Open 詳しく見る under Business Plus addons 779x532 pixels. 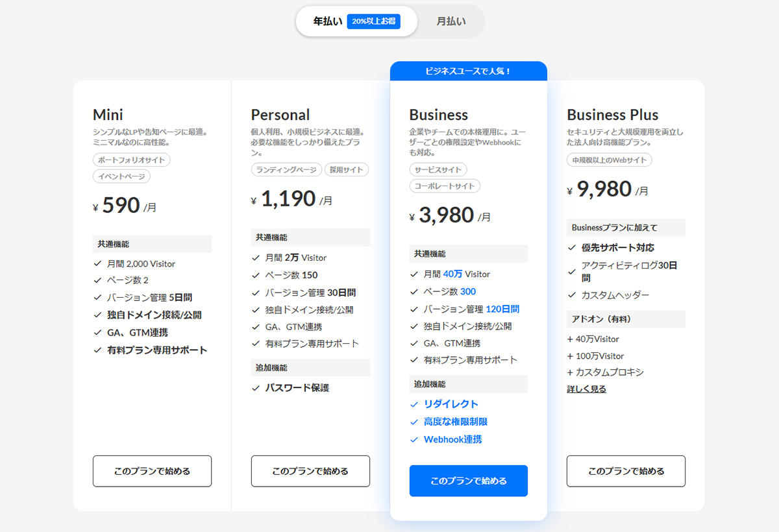click(586, 388)
